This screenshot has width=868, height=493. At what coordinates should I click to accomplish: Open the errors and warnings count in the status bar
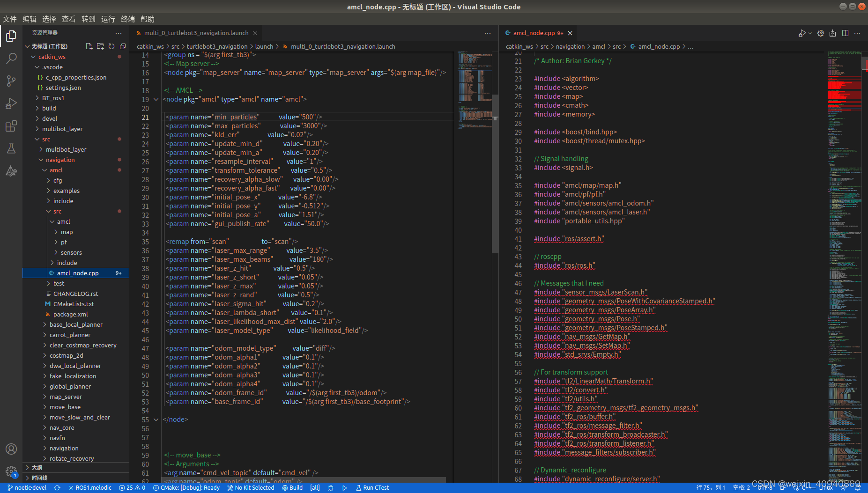pyautogui.click(x=132, y=488)
